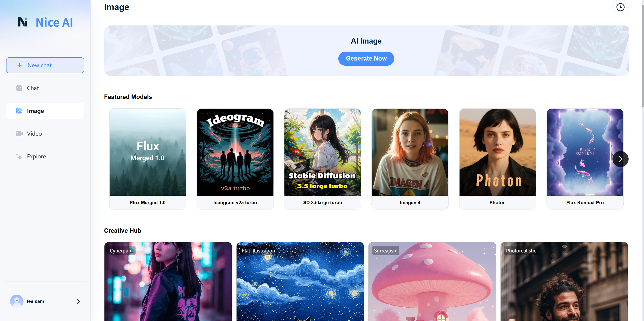This screenshot has height=321, width=644.
Task: Open the Flux Merged 1.0 model card
Action: point(148,159)
